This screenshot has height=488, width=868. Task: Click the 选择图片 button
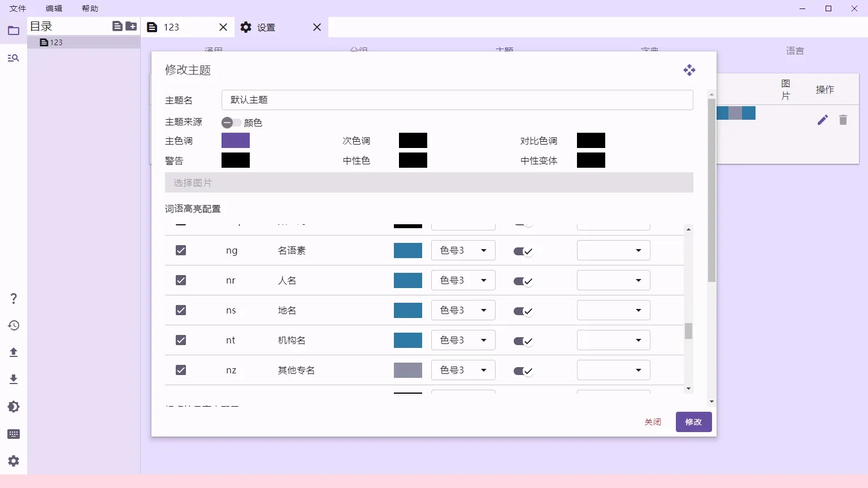pos(429,182)
